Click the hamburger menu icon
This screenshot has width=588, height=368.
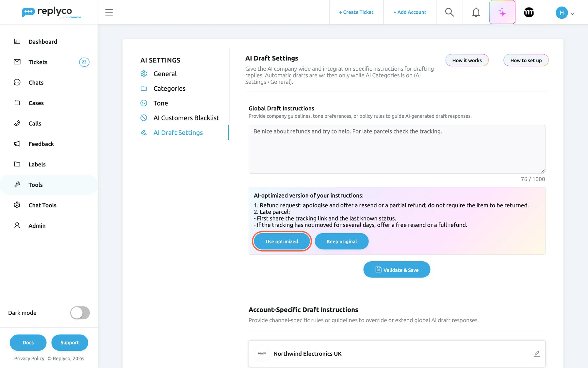point(109,12)
